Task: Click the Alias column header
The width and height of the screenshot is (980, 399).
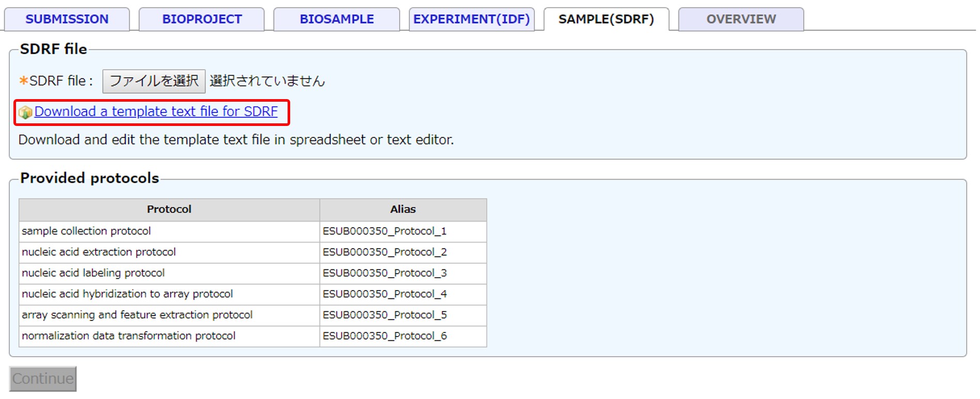Action: pyautogui.click(x=403, y=209)
